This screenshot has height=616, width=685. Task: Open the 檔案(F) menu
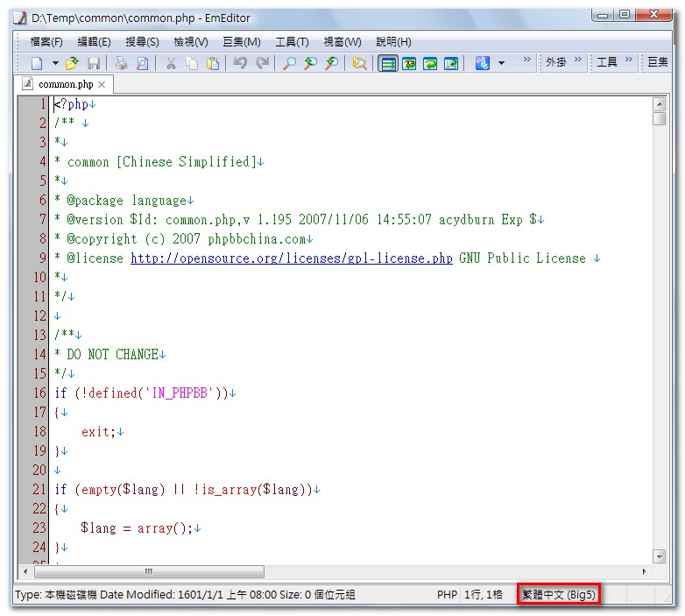coord(46,42)
